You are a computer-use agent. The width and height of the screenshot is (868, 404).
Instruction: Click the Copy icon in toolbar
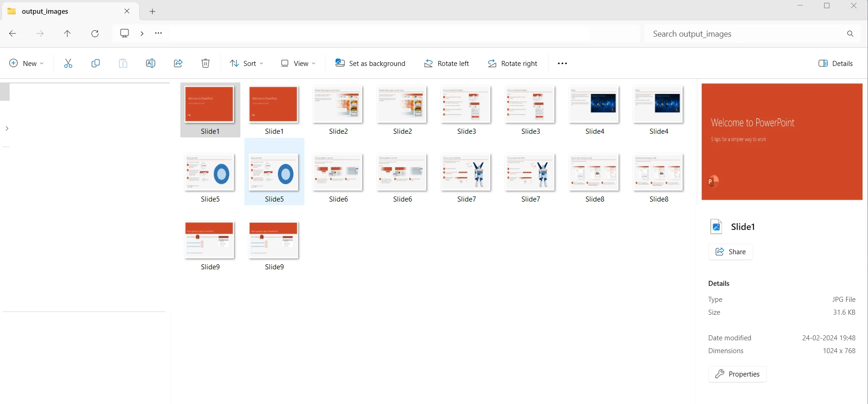(x=95, y=63)
